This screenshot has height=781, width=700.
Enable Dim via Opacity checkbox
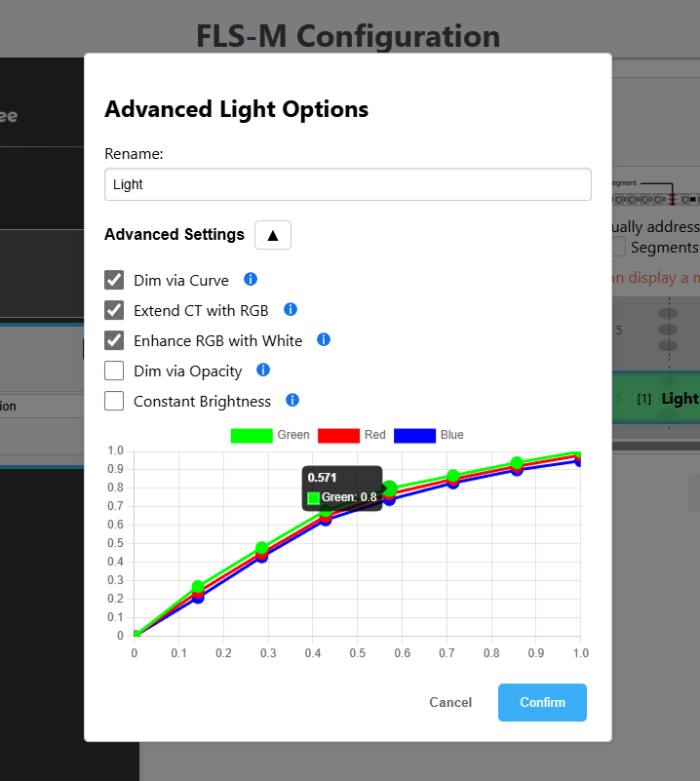(114, 371)
